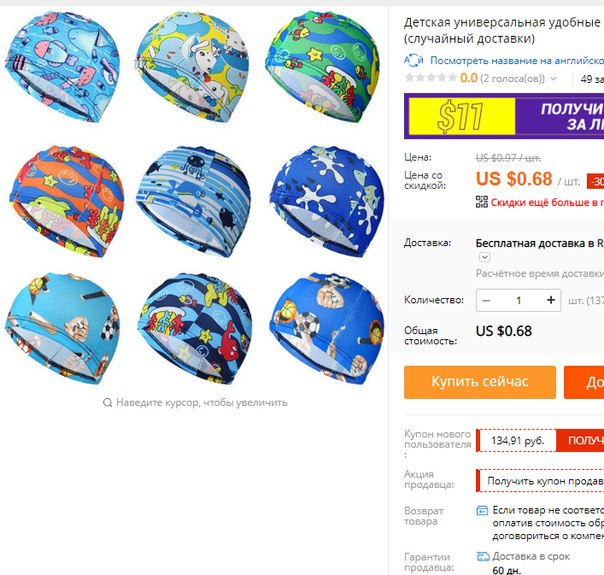Click the swim caps product image
604x575 pixels.
(194, 197)
